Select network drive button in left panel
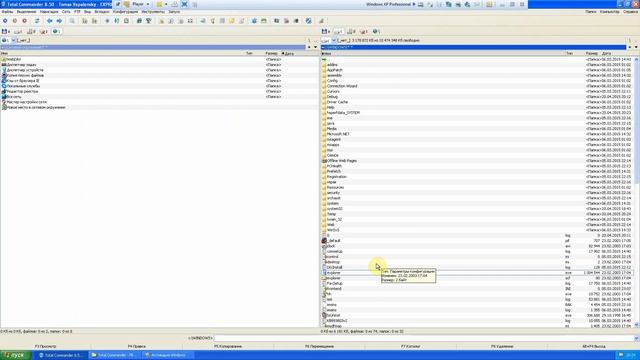Screen dimensions: 640x360 [x=57, y=31]
